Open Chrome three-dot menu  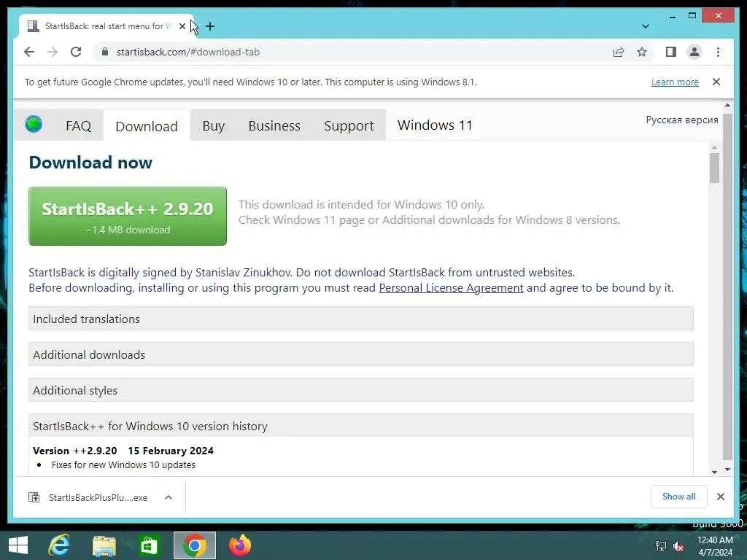(718, 52)
